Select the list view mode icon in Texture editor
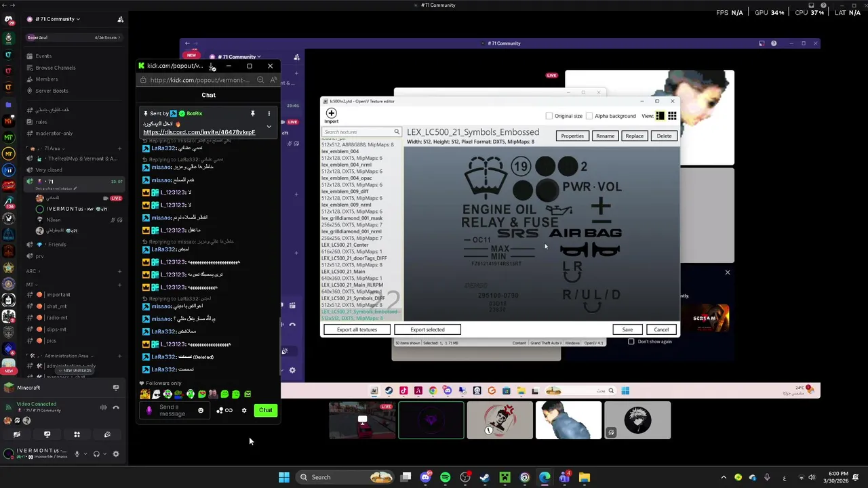The image size is (868, 488). [660, 116]
